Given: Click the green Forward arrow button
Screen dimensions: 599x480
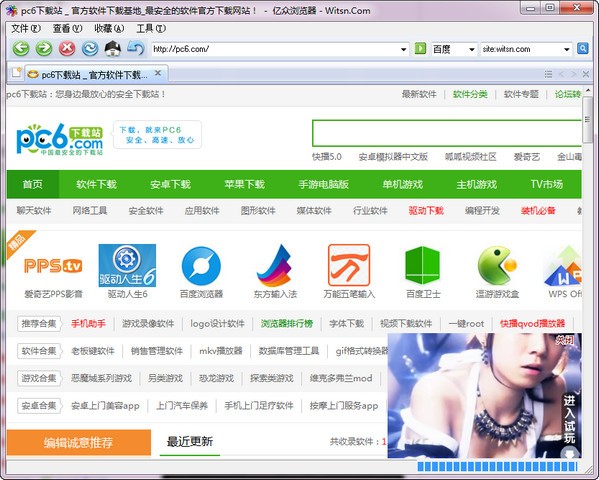Looking at the screenshot, I should tap(44, 49).
